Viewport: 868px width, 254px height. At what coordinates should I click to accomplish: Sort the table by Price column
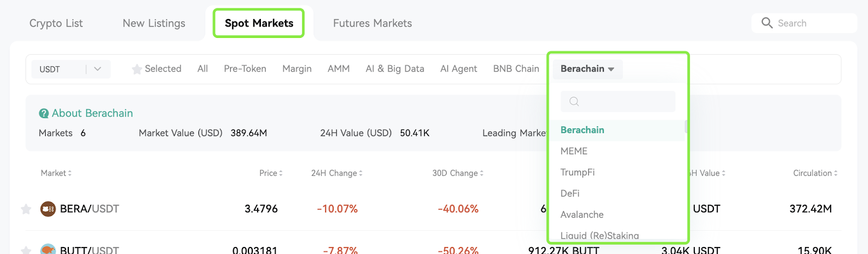[271, 173]
